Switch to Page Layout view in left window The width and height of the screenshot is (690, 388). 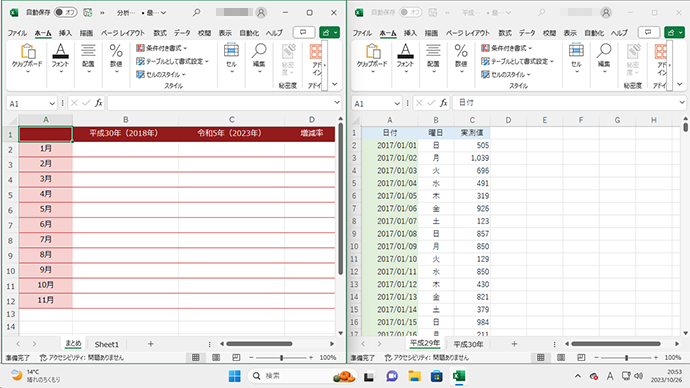pyautogui.click(x=216, y=357)
